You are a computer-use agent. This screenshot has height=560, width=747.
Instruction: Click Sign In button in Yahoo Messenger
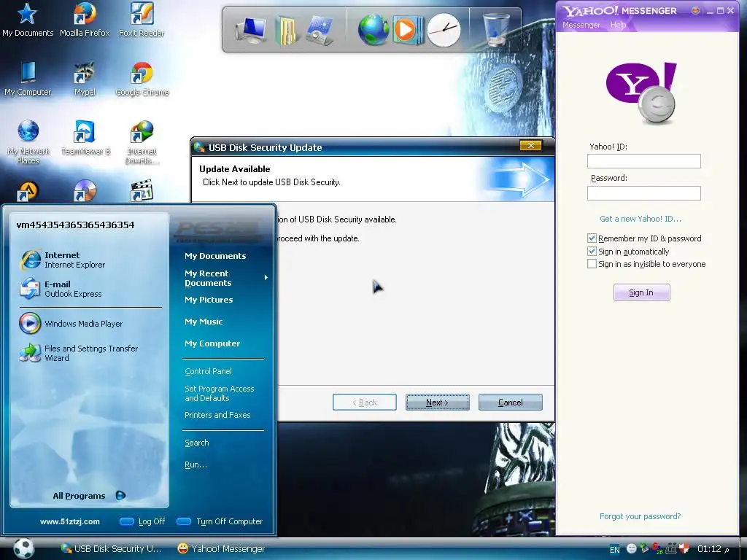[641, 292]
